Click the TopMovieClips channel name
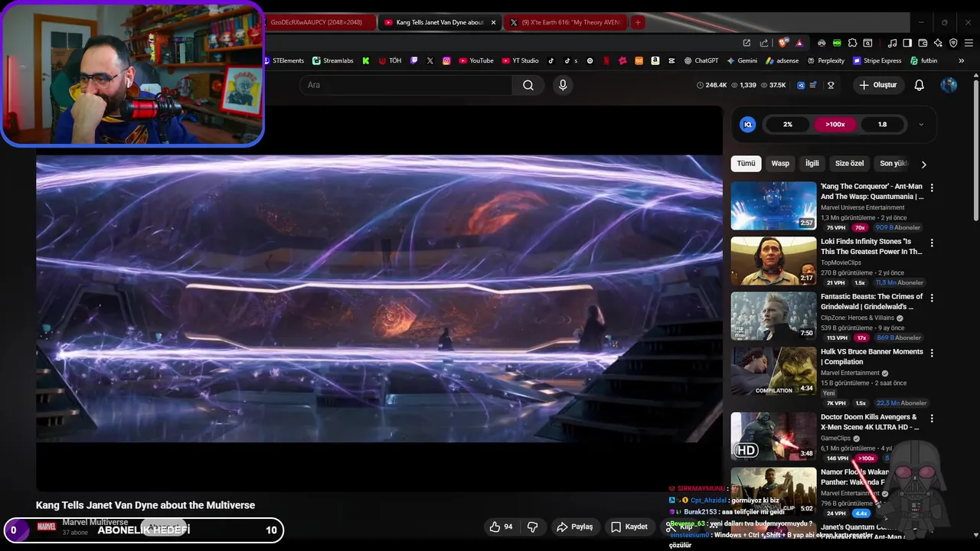The height and width of the screenshot is (551, 980). click(x=841, y=262)
